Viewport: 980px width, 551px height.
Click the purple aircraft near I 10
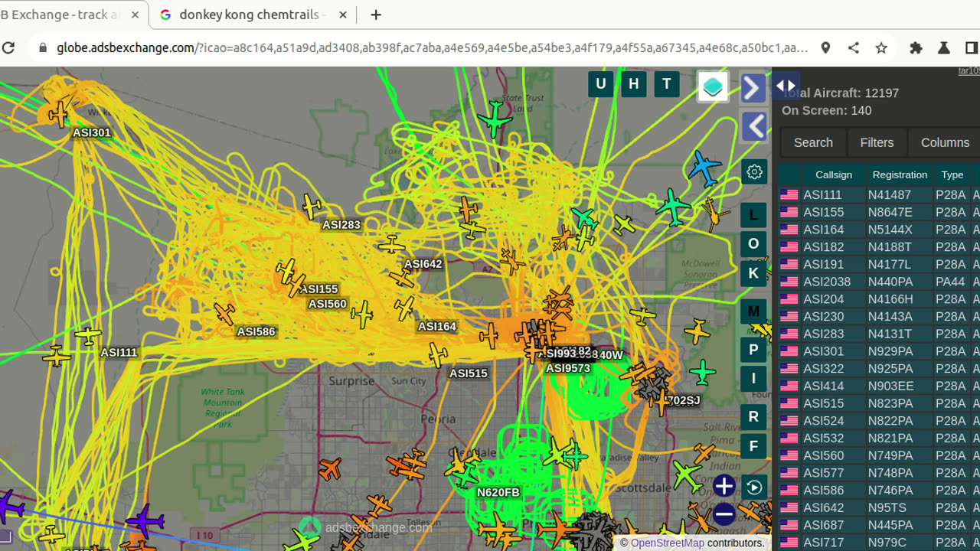(x=145, y=521)
